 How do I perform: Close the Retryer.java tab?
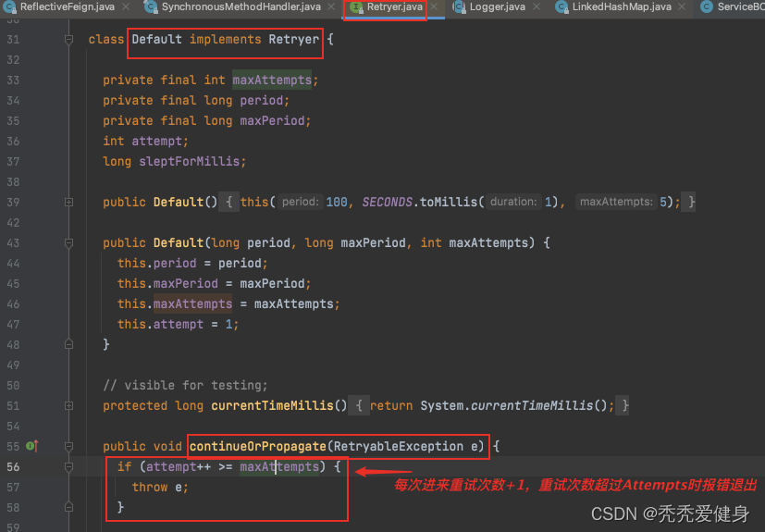434,6
